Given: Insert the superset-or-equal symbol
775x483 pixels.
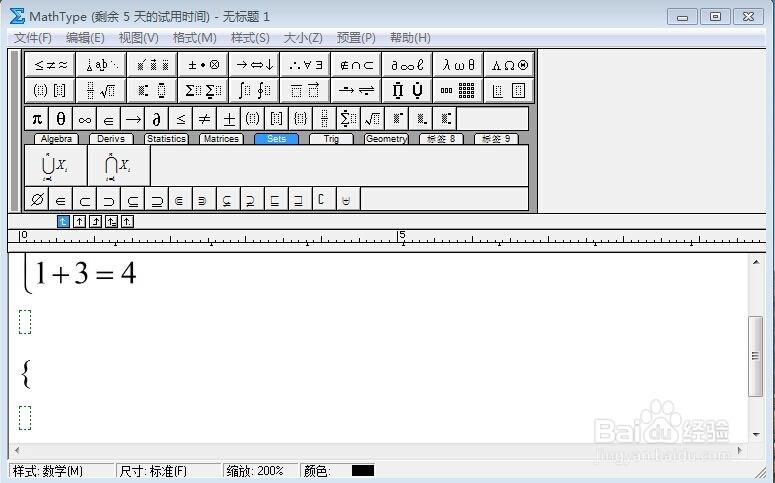Looking at the screenshot, I should [156, 199].
